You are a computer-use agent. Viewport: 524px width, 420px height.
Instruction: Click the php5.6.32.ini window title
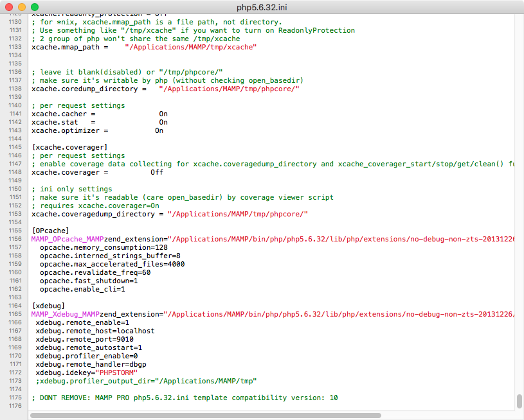[x=262, y=7]
